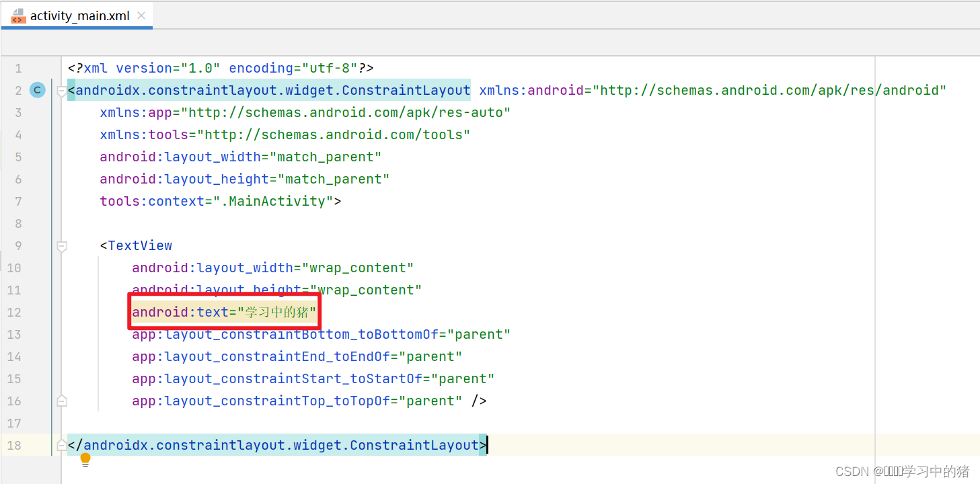The width and height of the screenshot is (980, 484).
Task: Click the opening androidx.constraintlayout.widget.ConstraintLayout tag
Action: coord(269,90)
